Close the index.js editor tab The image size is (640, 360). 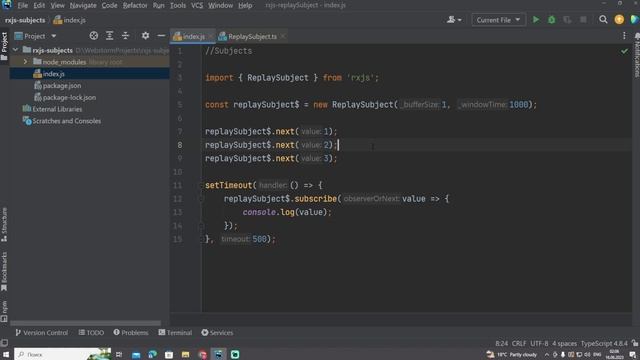(x=211, y=36)
